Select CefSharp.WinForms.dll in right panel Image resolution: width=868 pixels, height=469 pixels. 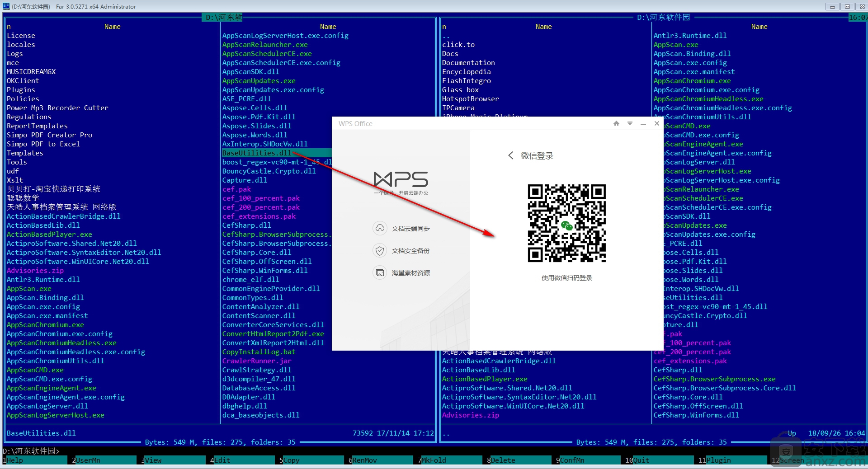(696, 415)
